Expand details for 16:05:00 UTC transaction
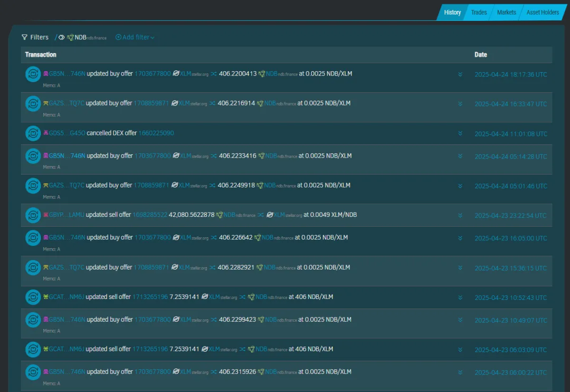The width and height of the screenshot is (570, 392). (460, 238)
